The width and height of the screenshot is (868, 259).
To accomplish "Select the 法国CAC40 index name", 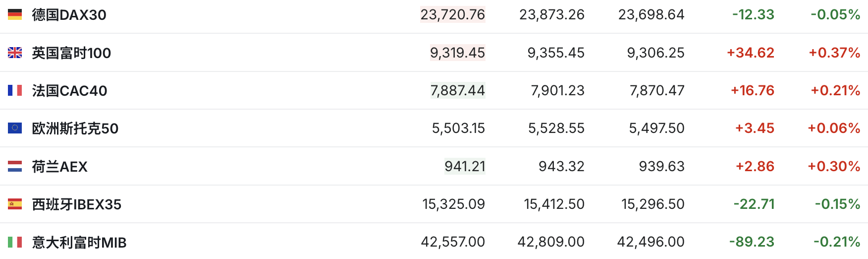I will (69, 91).
